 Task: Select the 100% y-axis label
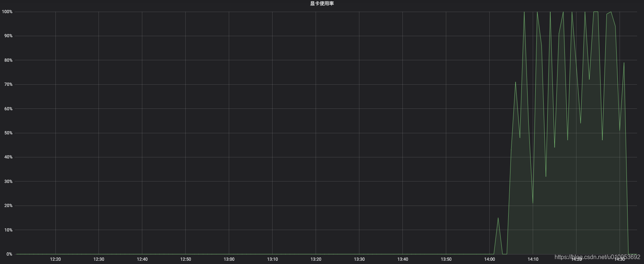(7, 12)
